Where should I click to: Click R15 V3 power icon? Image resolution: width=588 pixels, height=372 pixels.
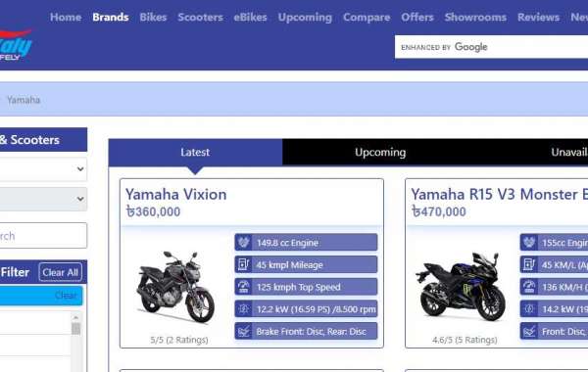coord(529,309)
